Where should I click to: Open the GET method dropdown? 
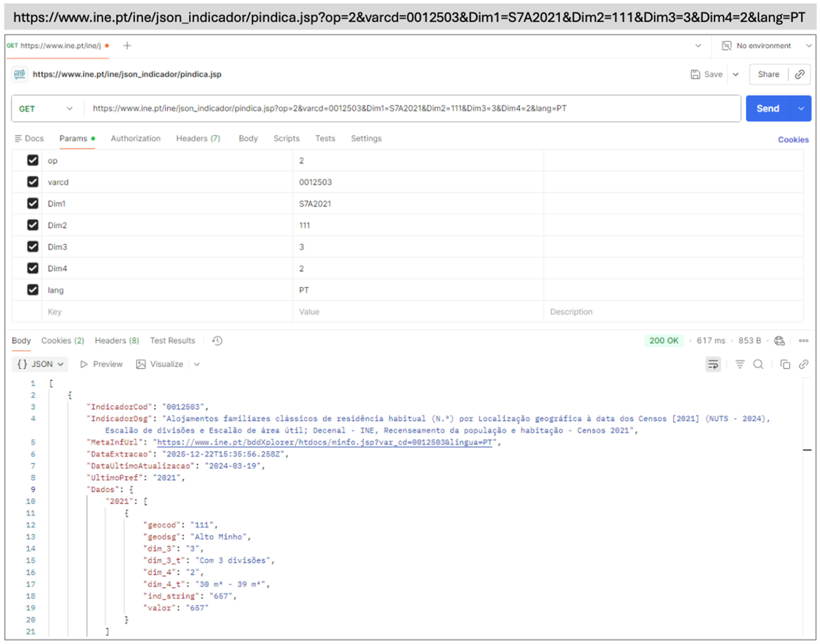[70, 109]
